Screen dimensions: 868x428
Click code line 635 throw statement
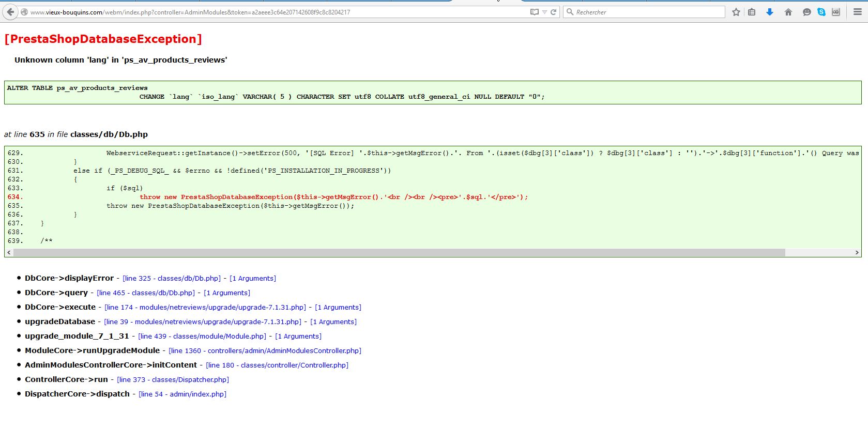pyautogui.click(x=231, y=206)
